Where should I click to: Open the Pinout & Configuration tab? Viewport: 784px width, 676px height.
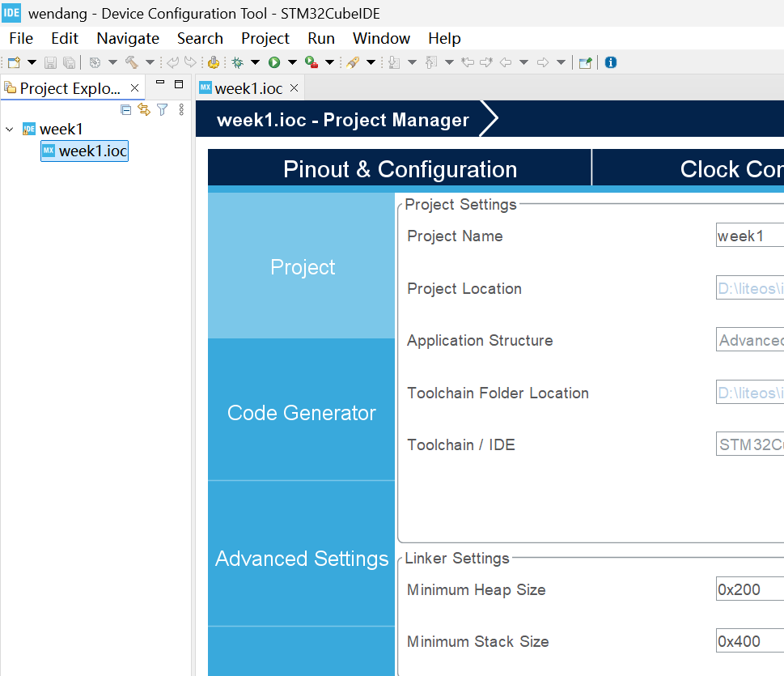pyautogui.click(x=400, y=169)
